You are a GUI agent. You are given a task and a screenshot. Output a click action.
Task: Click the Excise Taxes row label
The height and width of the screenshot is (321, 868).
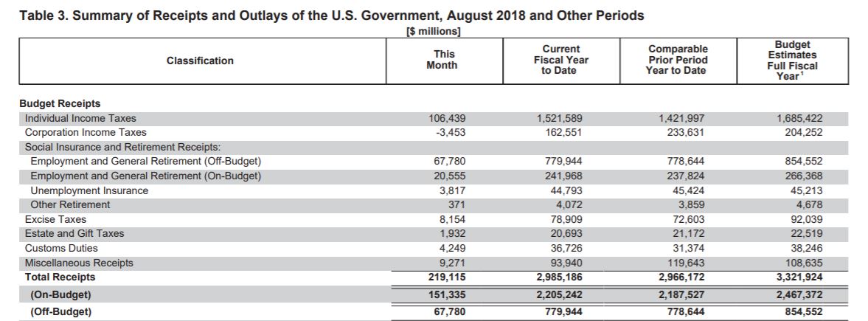click(55, 219)
